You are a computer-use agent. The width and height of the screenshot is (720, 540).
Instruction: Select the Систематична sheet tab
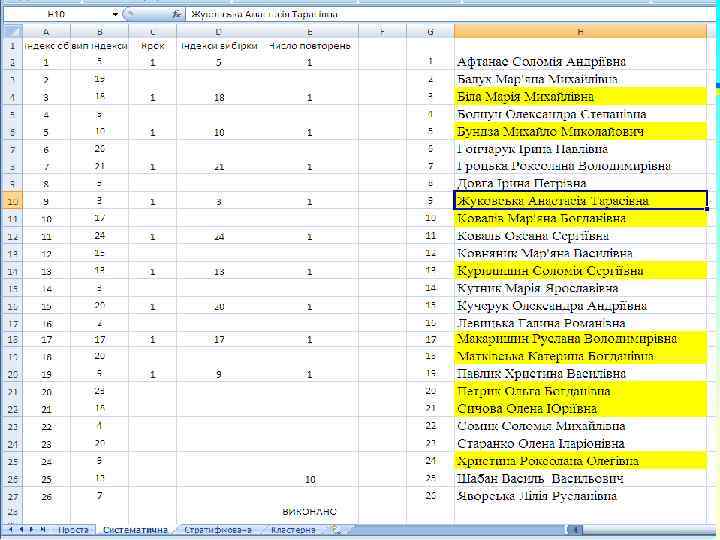[135, 530]
